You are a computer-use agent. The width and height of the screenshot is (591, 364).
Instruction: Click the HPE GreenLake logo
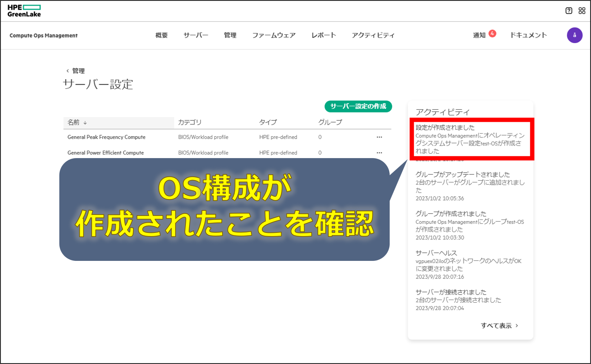click(x=24, y=11)
